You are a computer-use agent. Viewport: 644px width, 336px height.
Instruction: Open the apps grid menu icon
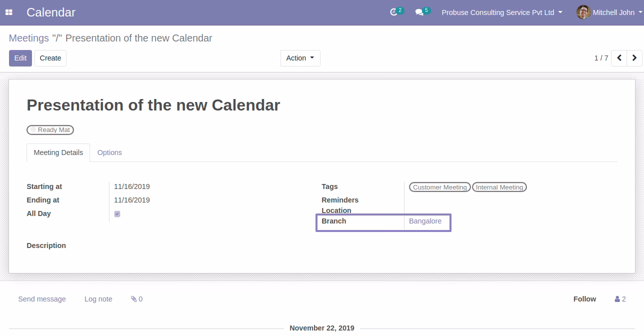click(9, 12)
